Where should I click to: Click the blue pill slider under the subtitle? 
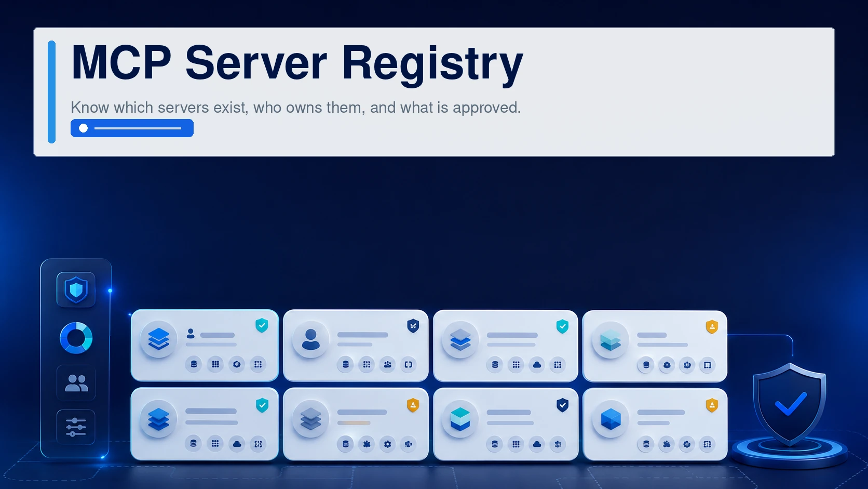132,128
